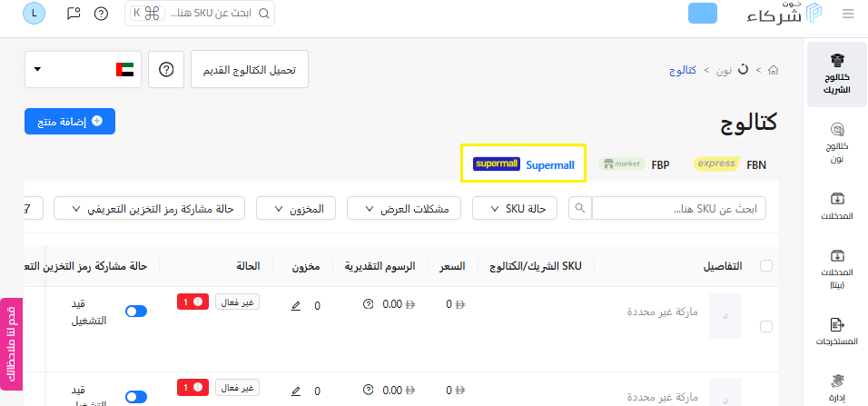Click the blue account badge in header
This screenshot has width=868, height=406.
(x=703, y=14)
